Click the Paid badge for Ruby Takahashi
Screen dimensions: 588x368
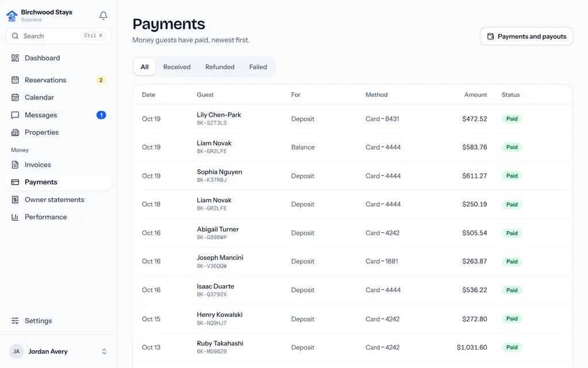click(512, 347)
